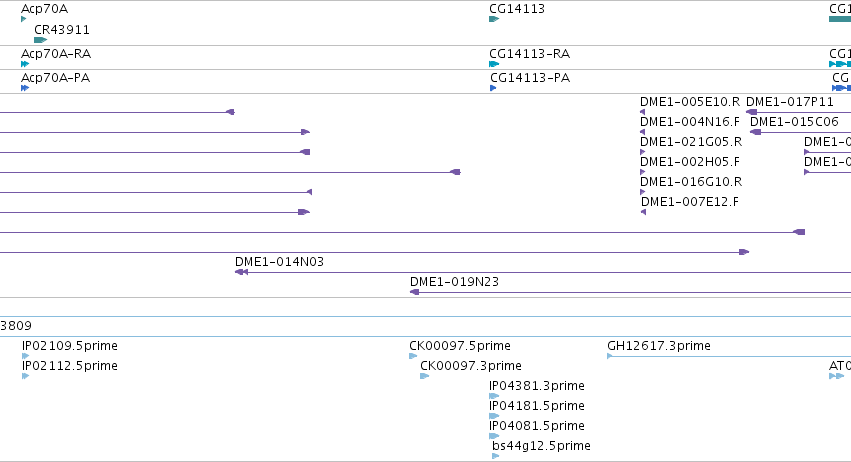Select the IP04081.5prime EST label
851x462 pixels.
tap(537, 426)
